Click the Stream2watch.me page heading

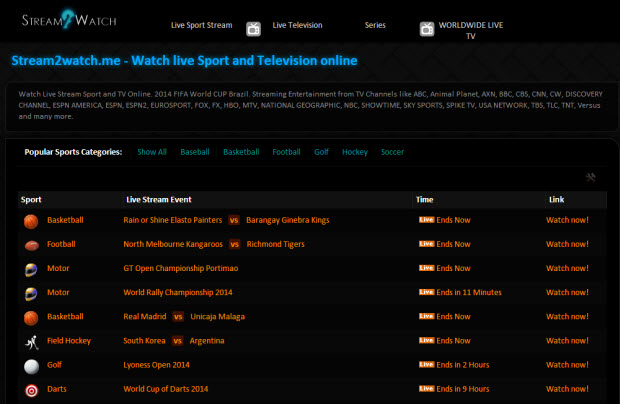pyautogui.click(x=184, y=60)
